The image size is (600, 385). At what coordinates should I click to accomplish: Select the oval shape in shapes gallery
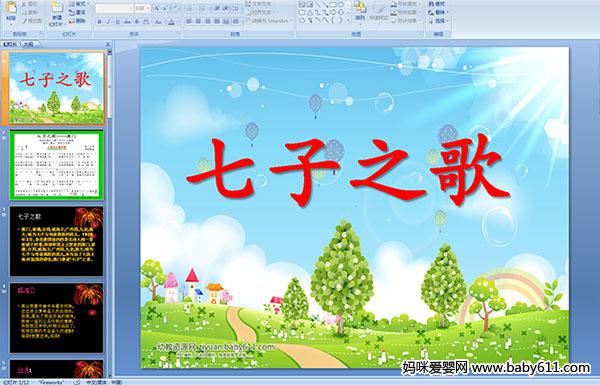coord(340,5)
